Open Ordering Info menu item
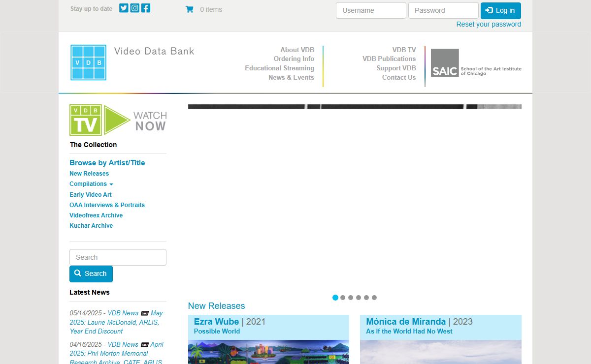The image size is (591, 364). tap(294, 59)
